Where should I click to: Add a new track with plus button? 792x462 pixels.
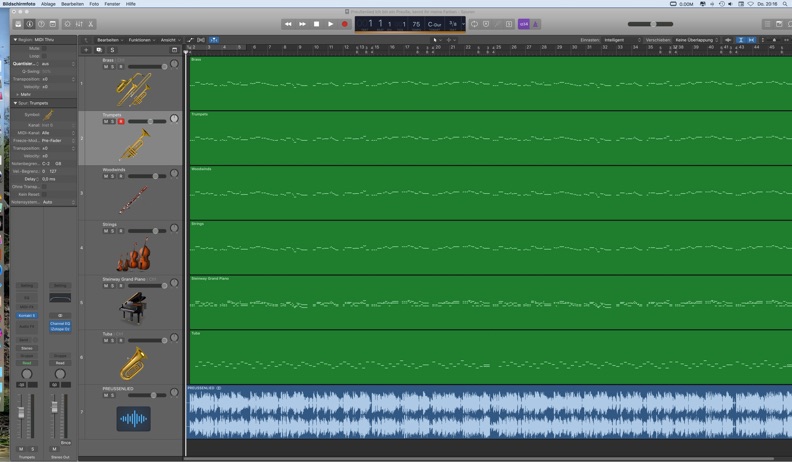point(86,50)
